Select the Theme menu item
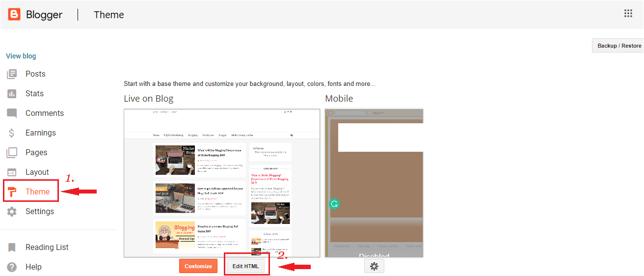Viewport: 644px width, 276px height. point(38,192)
